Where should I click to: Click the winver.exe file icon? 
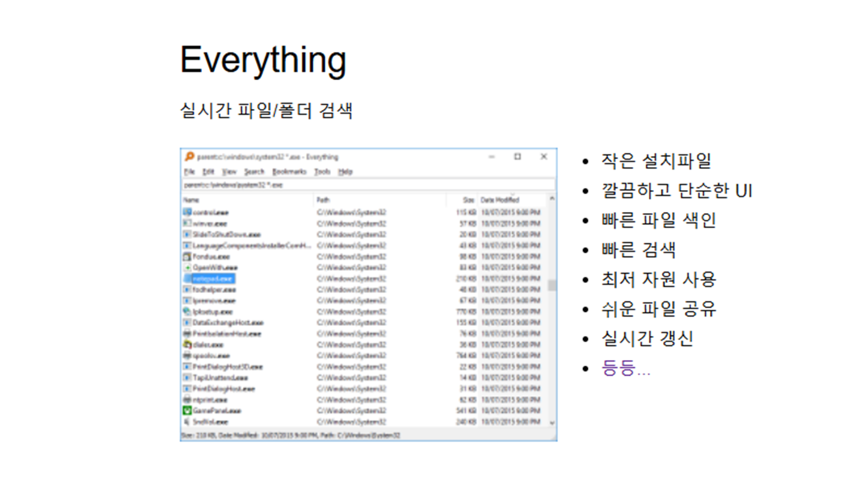coord(188,223)
